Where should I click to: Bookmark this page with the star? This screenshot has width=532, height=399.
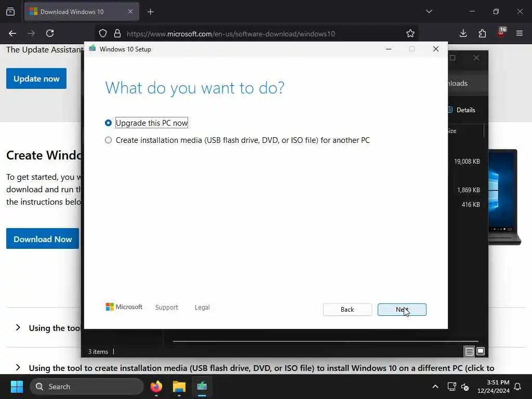[410, 33]
